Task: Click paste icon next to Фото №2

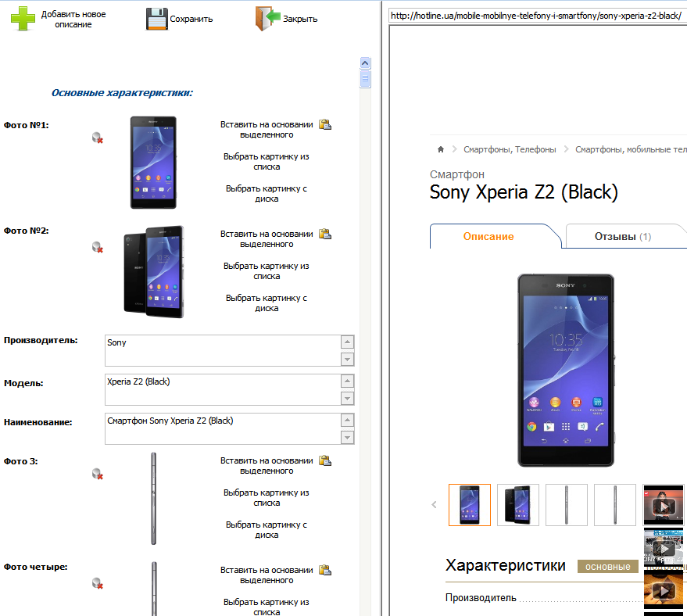Action: coord(325,235)
